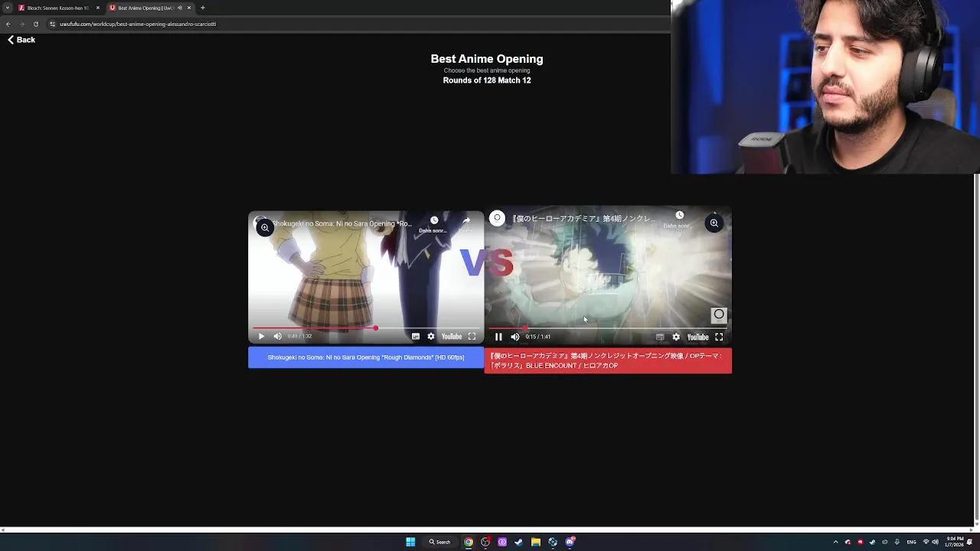
Task: Show hidden system tray icons
Action: [x=835, y=542]
